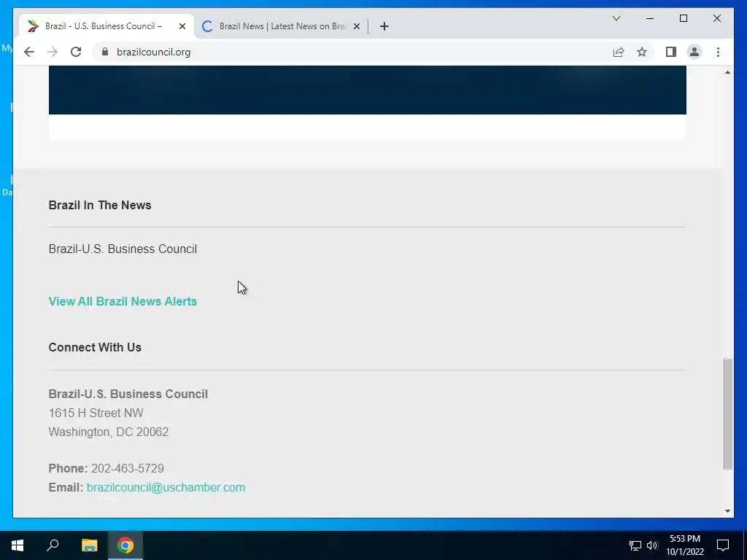Close the Chrome window
747x560 pixels.
tap(716, 18)
